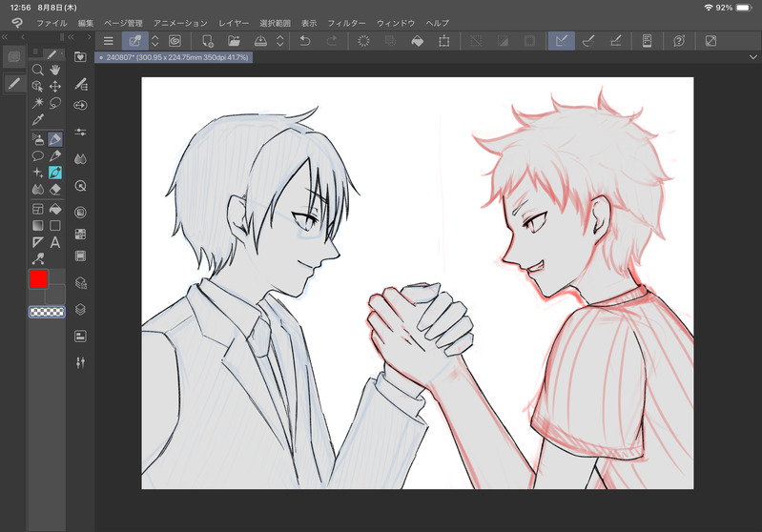
Task: Open the faders panel icon at dock bottom
Action: click(80, 362)
